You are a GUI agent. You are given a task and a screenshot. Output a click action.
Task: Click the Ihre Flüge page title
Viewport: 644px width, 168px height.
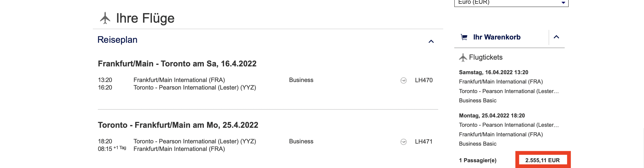click(x=145, y=18)
